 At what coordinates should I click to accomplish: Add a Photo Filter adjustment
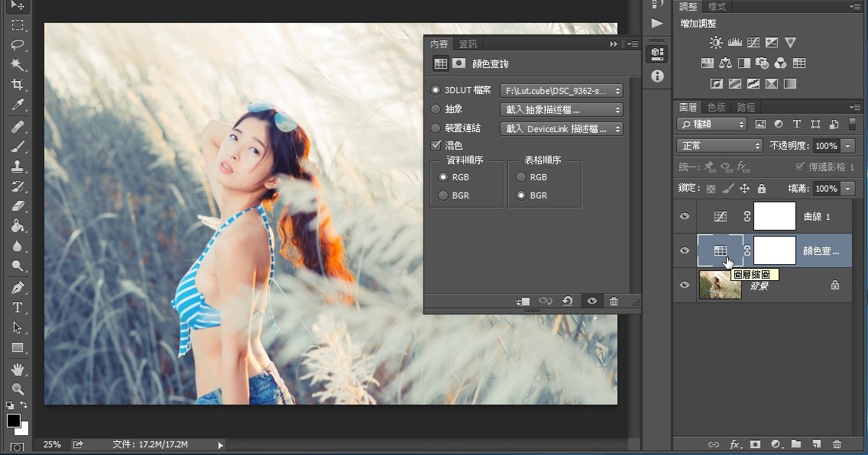(763, 63)
